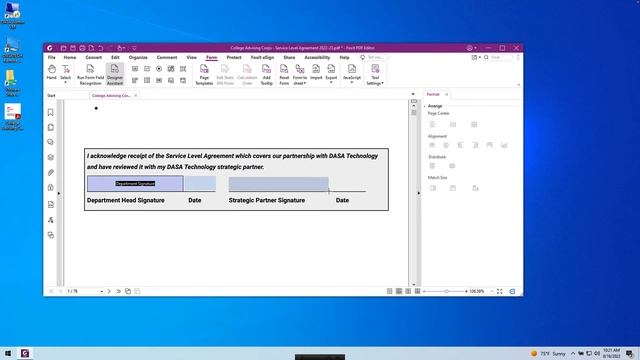This screenshot has width=640, height=360.
Task: Open the JavaScript dropdown
Action: [352, 73]
